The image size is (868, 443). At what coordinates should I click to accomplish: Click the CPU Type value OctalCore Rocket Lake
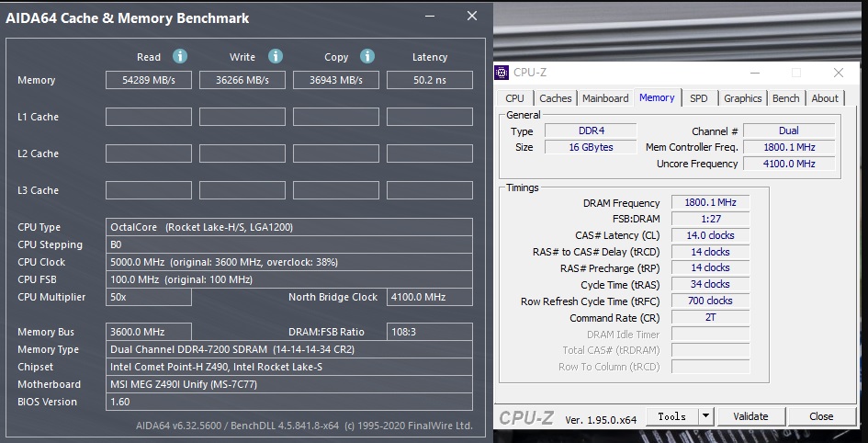[289, 227]
